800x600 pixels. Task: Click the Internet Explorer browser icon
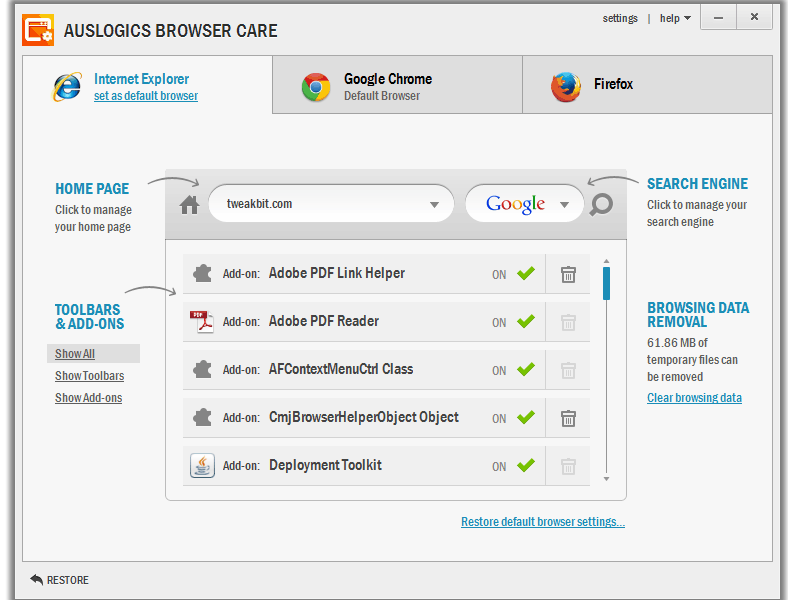[x=67, y=86]
